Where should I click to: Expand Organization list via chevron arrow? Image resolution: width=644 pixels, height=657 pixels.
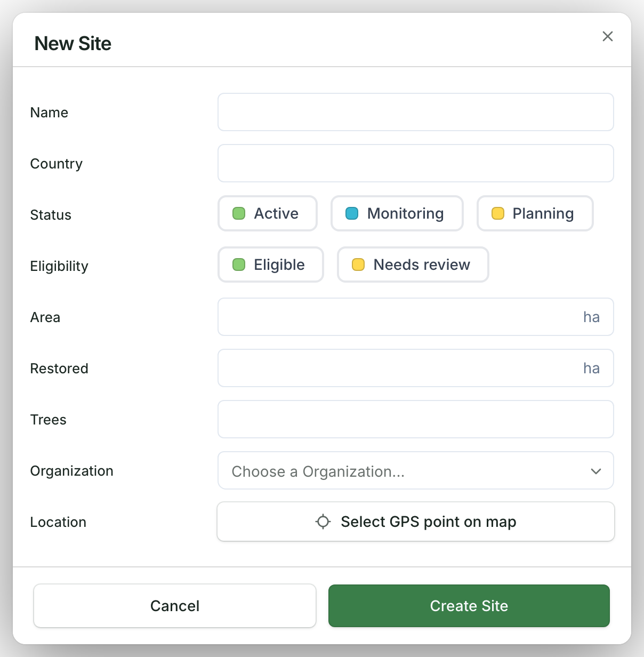click(596, 471)
